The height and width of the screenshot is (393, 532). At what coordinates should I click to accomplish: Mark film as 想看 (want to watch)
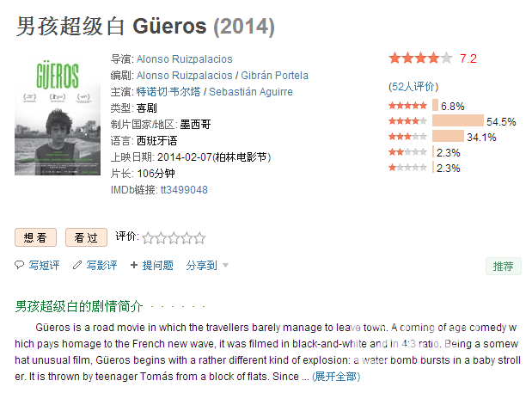(35, 237)
